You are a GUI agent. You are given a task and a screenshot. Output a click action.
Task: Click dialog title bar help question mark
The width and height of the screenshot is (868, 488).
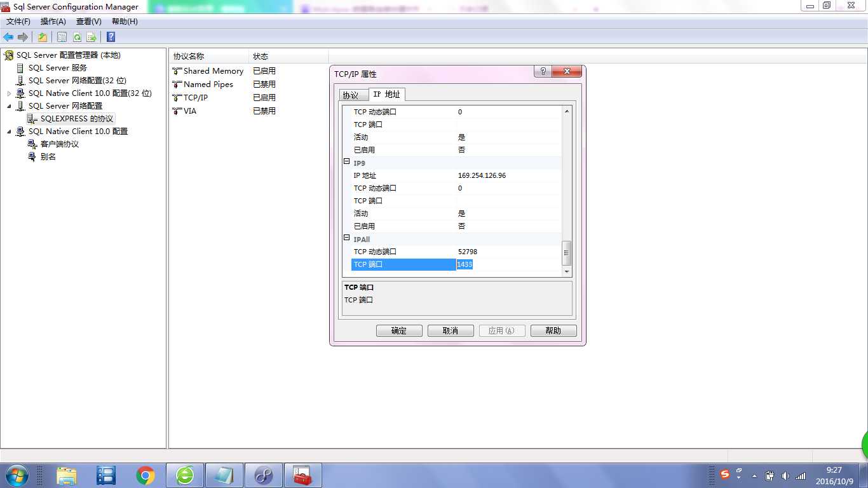pyautogui.click(x=543, y=71)
